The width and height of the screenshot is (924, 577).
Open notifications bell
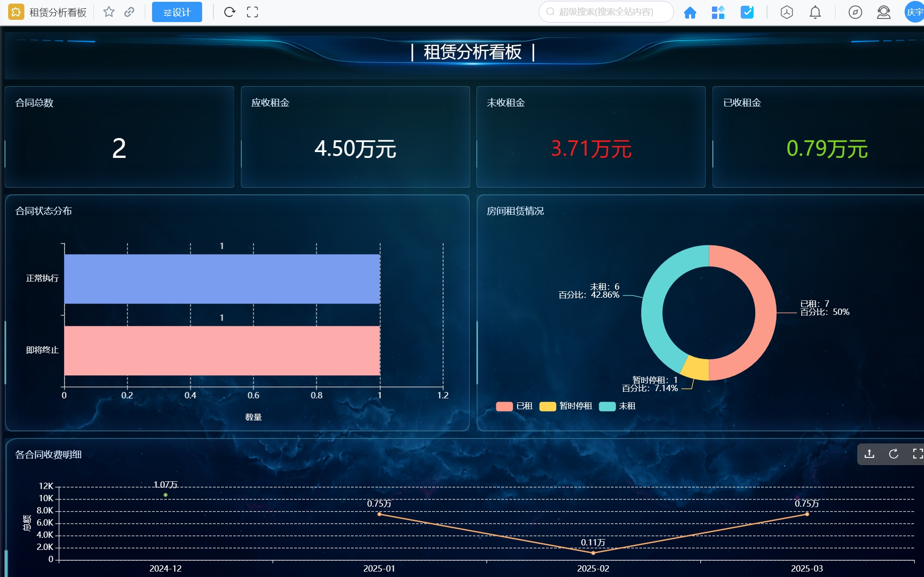coord(815,12)
